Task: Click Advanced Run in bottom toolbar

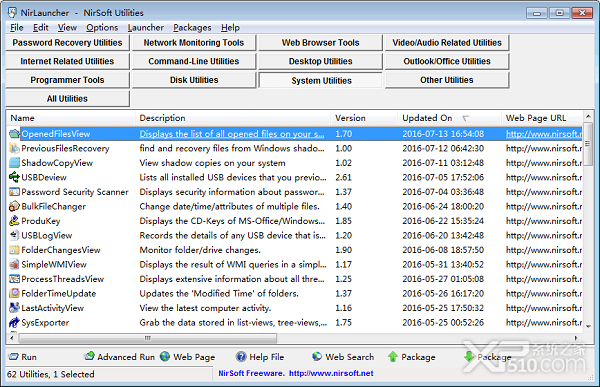Action: (x=119, y=357)
